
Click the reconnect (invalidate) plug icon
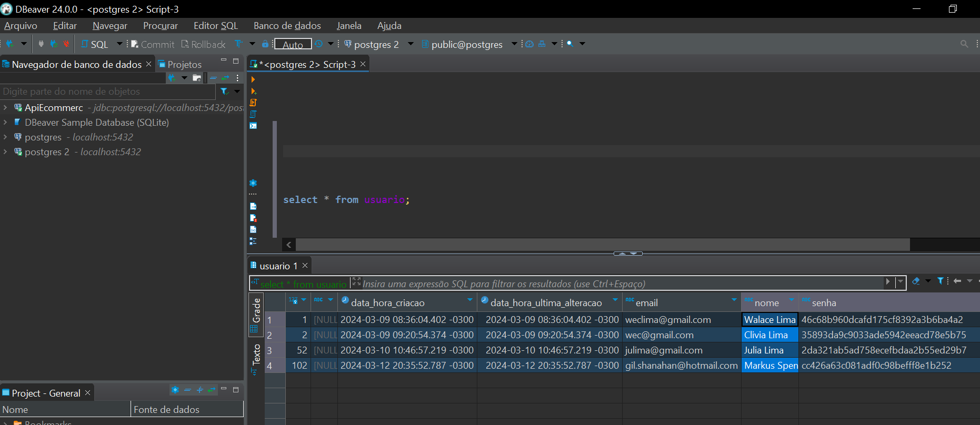[53, 44]
